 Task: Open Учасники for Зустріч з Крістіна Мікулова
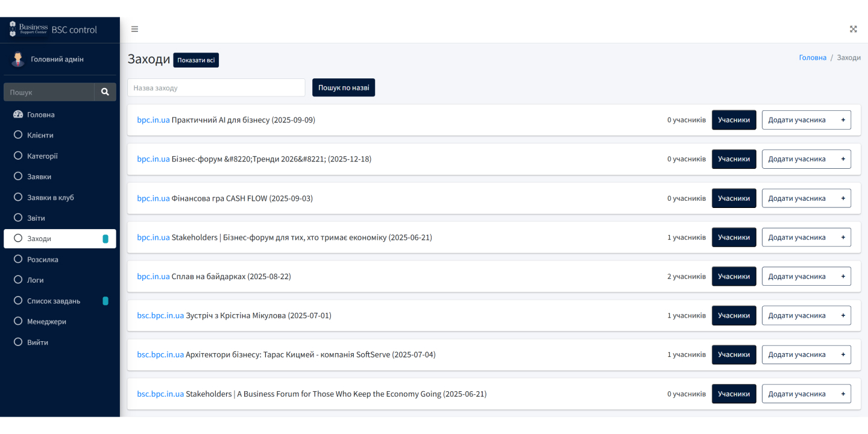pos(734,316)
